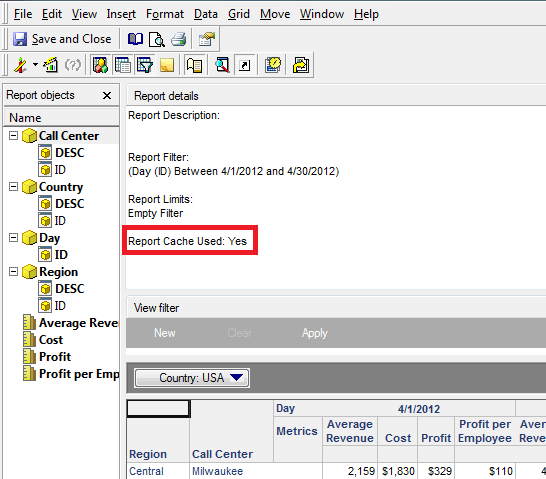Click the Save and Close button
The width and height of the screenshot is (546, 479).
tap(62, 39)
